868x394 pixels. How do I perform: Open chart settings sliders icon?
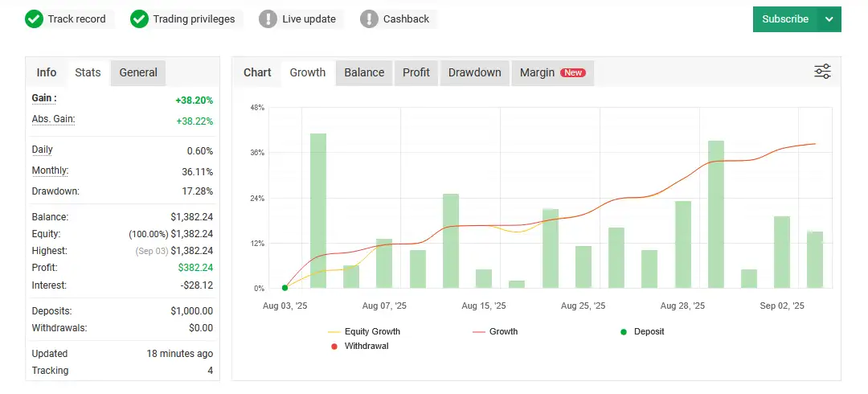822,72
